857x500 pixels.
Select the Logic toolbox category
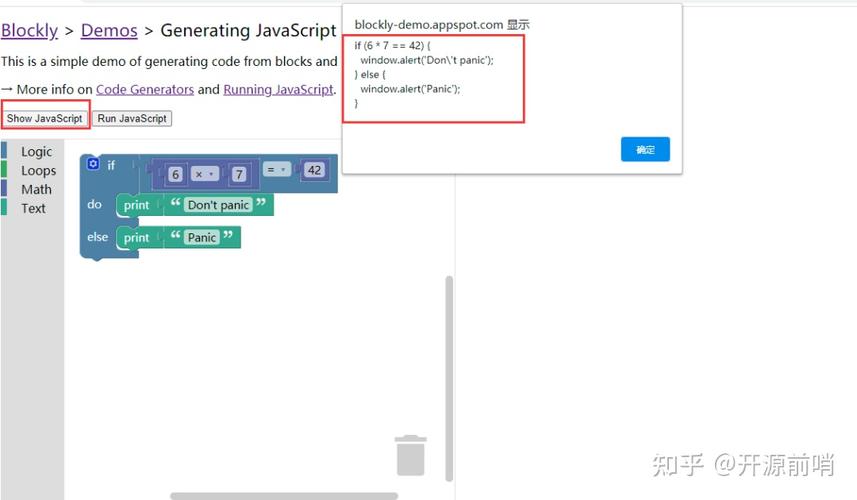coord(36,152)
